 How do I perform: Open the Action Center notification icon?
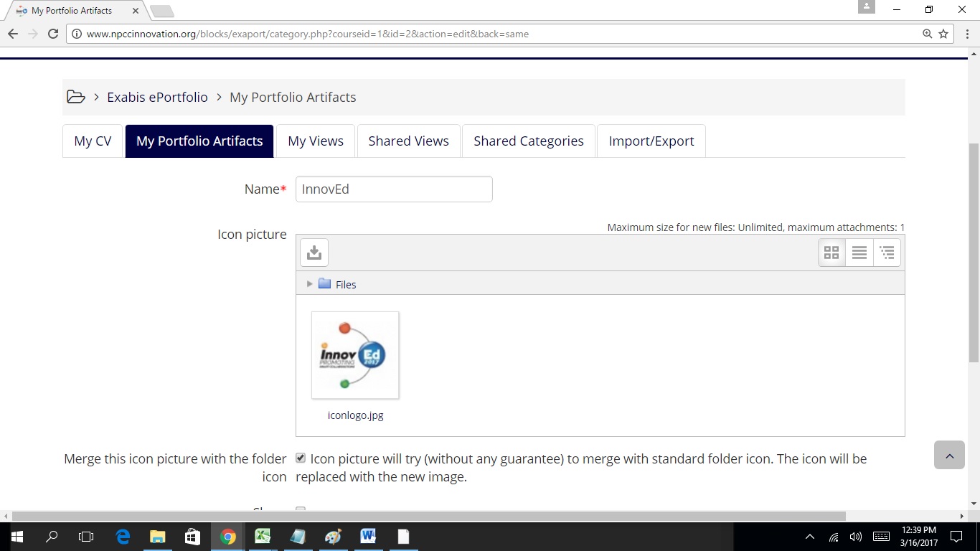pos(956,537)
